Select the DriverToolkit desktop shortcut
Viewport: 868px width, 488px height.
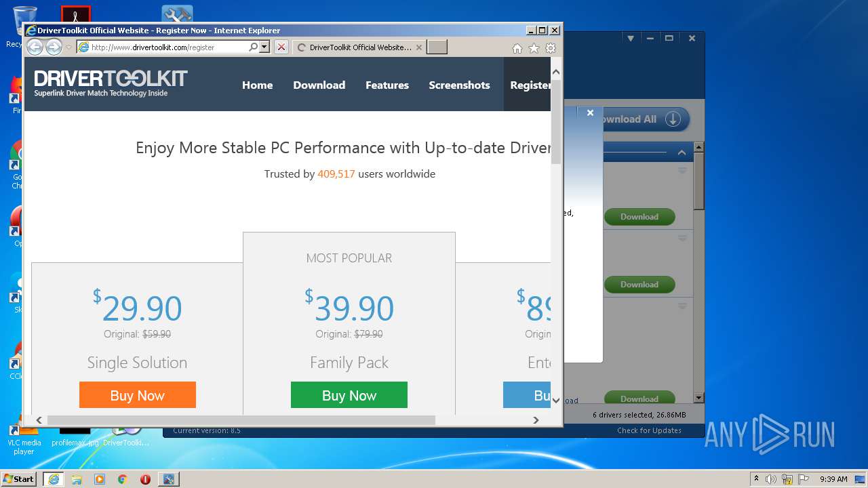(126, 437)
